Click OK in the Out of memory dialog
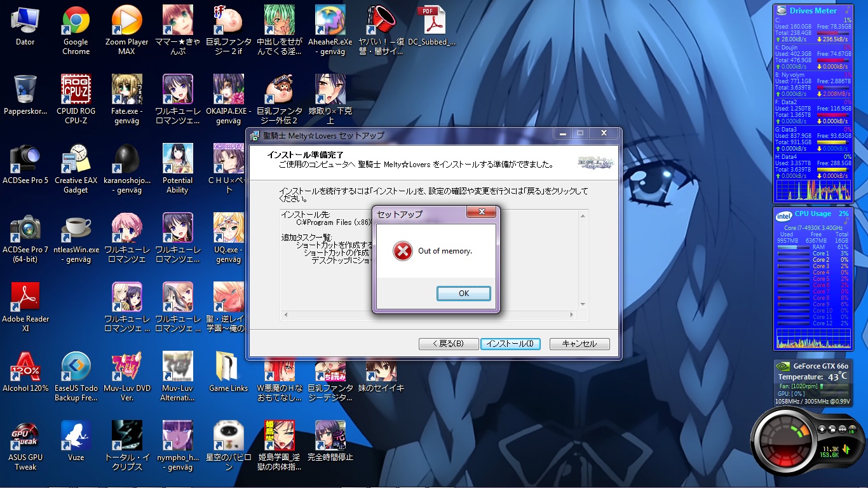Screen dimensions: 868x488 463,294
